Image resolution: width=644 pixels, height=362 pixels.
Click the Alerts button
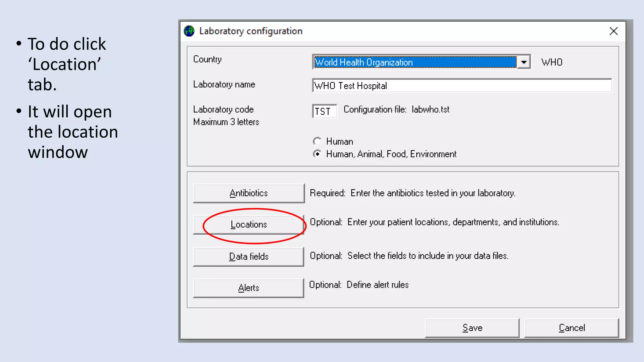click(248, 288)
